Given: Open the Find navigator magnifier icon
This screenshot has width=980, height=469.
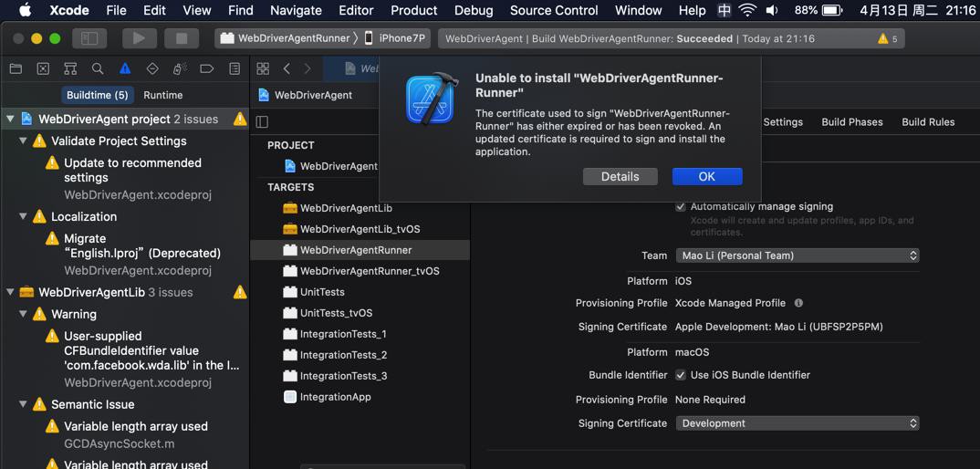Looking at the screenshot, I should pyautogui.click(x=98, y=68).
